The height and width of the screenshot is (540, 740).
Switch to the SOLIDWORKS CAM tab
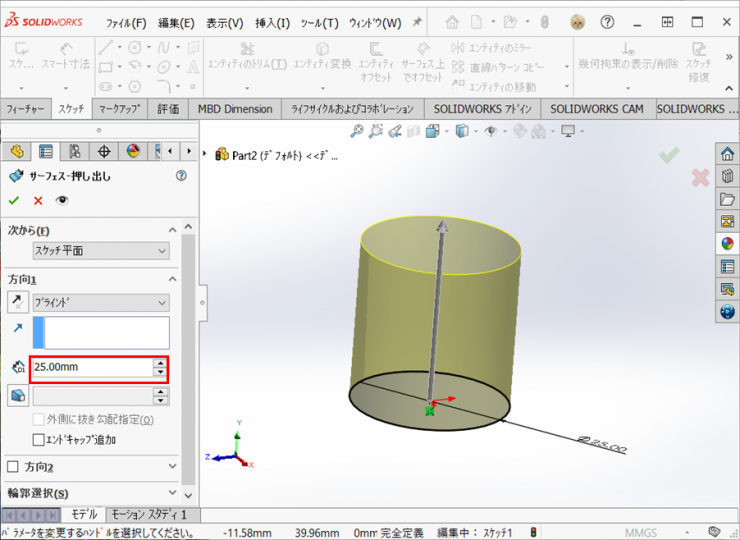point(596,109)
